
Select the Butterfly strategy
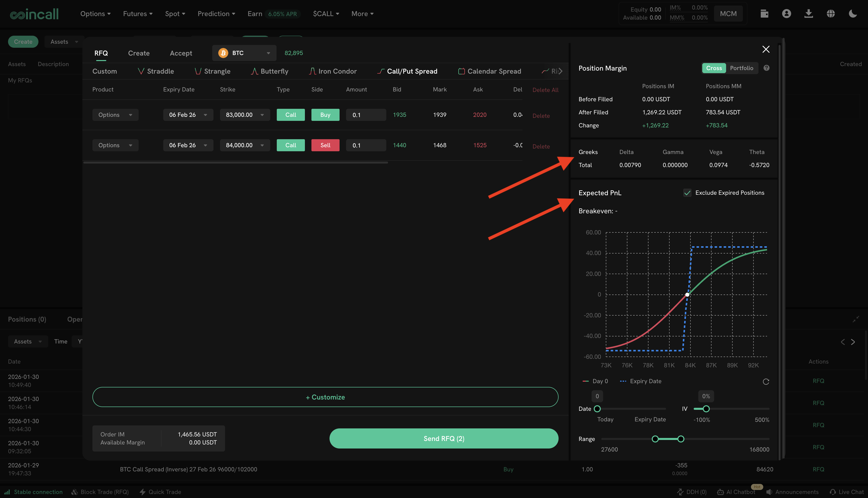tap(270, 71)
